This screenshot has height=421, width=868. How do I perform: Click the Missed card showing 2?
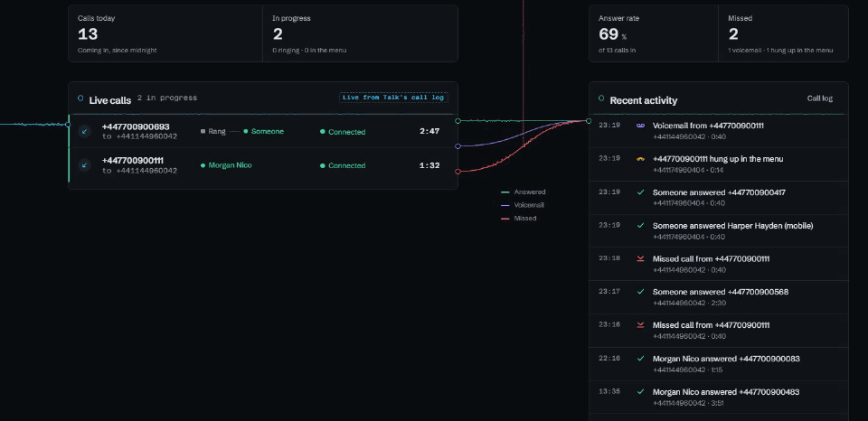click(x=783, y=33)
